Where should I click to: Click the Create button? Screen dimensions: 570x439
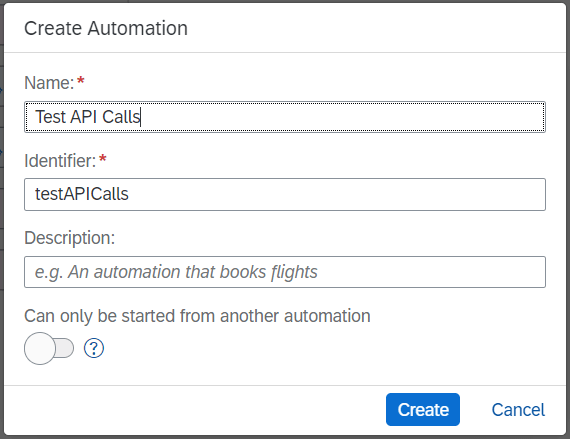coord(423,410)
